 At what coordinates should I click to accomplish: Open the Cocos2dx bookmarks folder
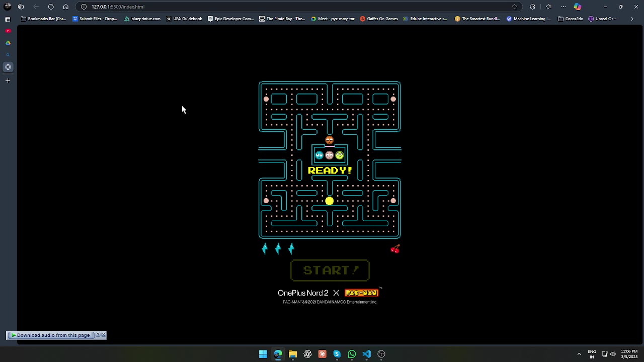(x=570, y=19)
